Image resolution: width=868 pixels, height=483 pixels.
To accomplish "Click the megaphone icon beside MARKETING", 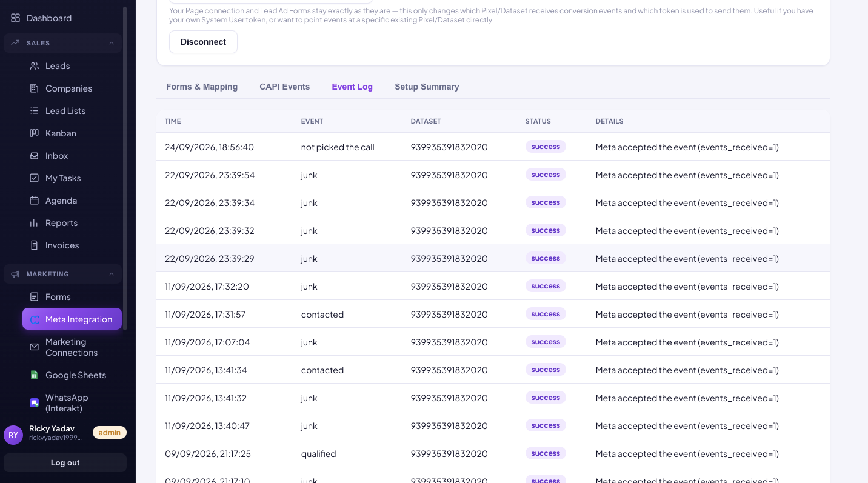I will click(15, 274).
